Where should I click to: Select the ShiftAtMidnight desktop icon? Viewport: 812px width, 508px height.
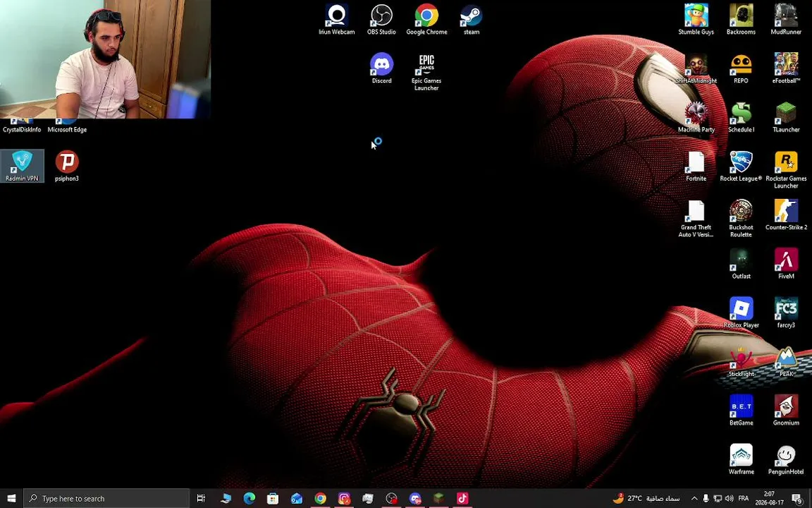pos(696,68)
